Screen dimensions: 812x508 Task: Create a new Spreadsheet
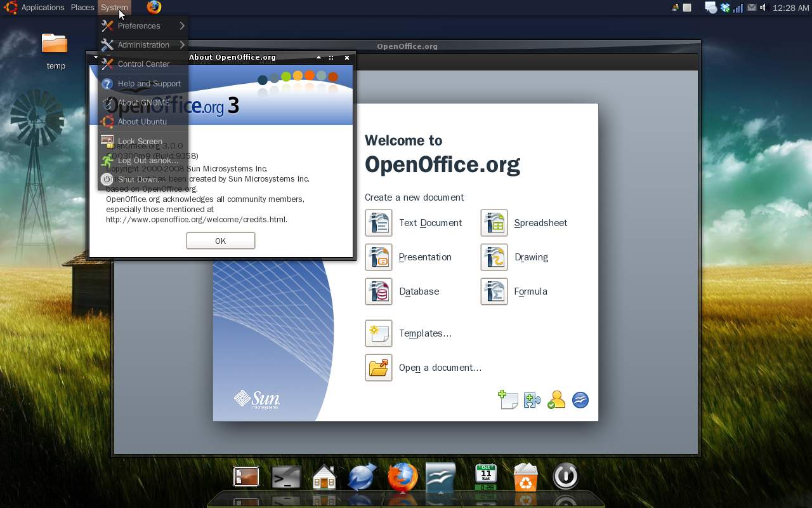tap(524, 223)
